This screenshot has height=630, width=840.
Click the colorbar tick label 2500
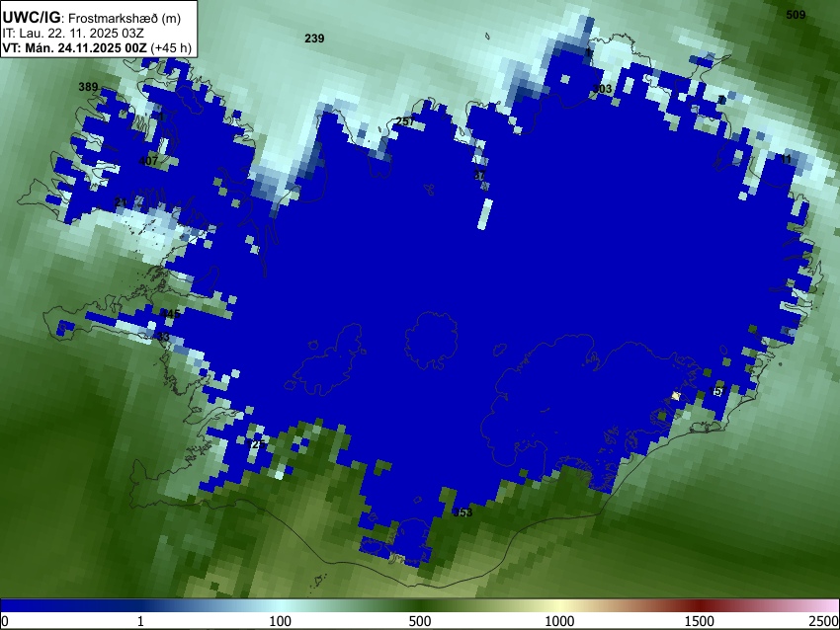[824, 621]
